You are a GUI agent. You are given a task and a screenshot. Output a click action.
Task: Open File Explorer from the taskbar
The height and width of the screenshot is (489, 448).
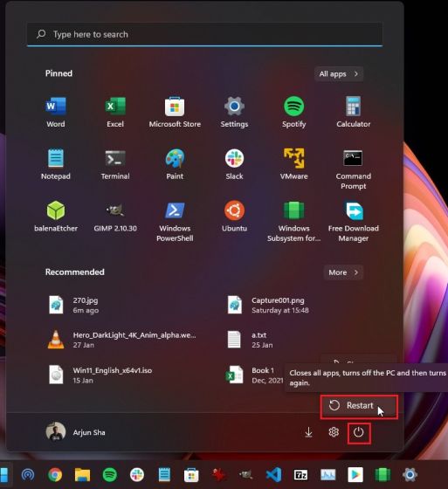point(82,475)
